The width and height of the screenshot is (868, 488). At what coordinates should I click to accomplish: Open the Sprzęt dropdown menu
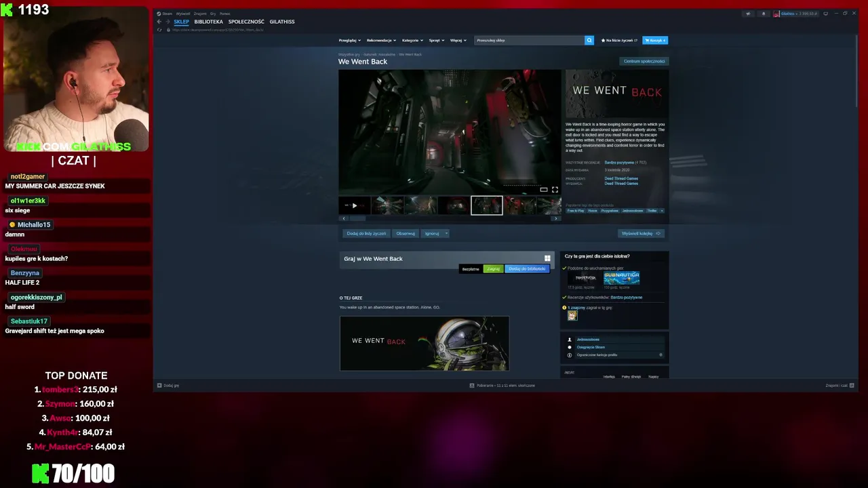pos(437,40)
